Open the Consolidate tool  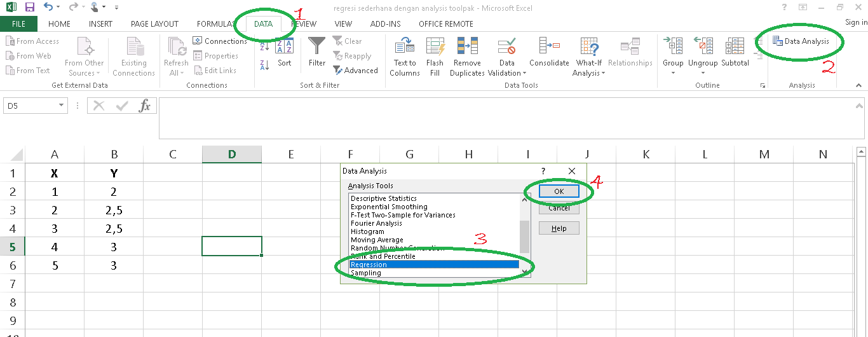click(549, 47)
